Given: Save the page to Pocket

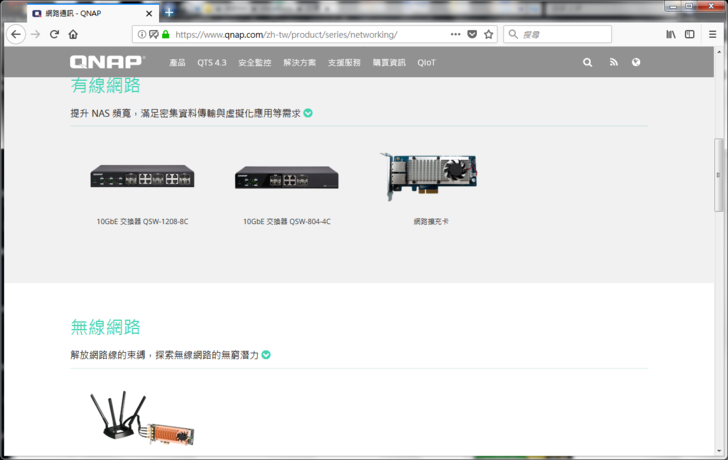Looking at the screenshot, I should [472, 34].
